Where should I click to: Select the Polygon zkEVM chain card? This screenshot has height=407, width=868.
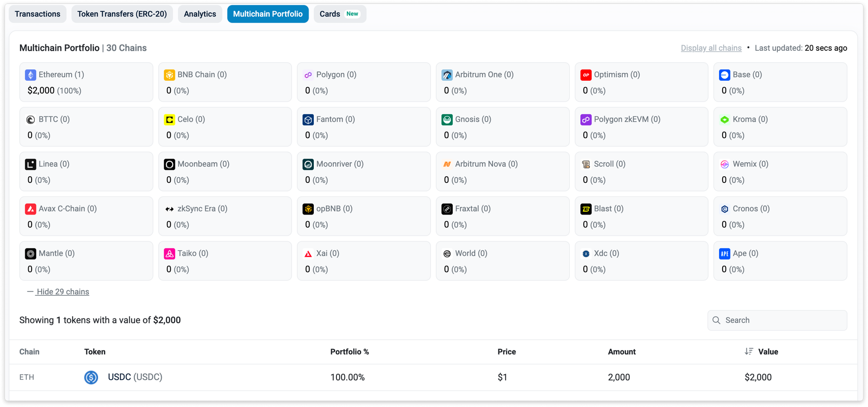[641, 127]
